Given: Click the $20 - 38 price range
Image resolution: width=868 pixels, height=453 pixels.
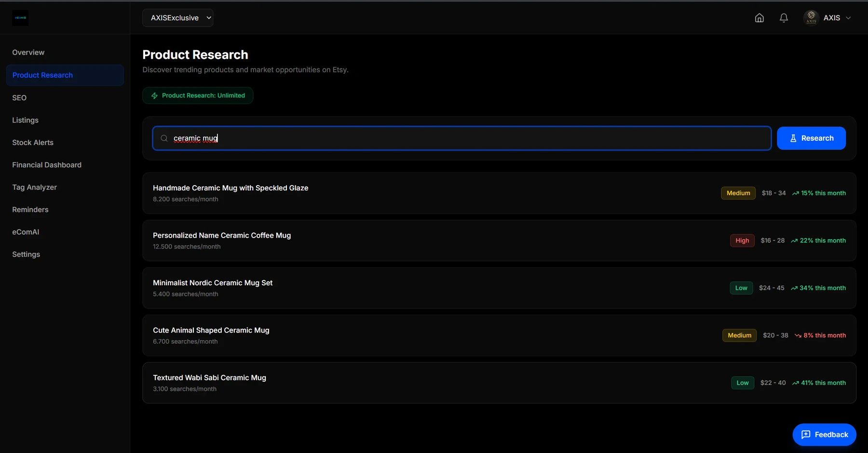Looking at the screenshot, I should coord(775,335).
